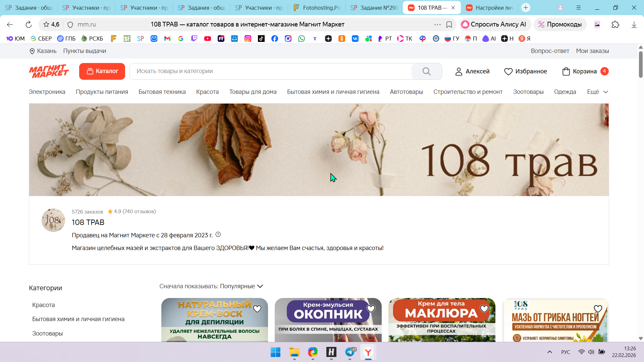
Task: Open the Мои заказы link
Action: [592, 51]
